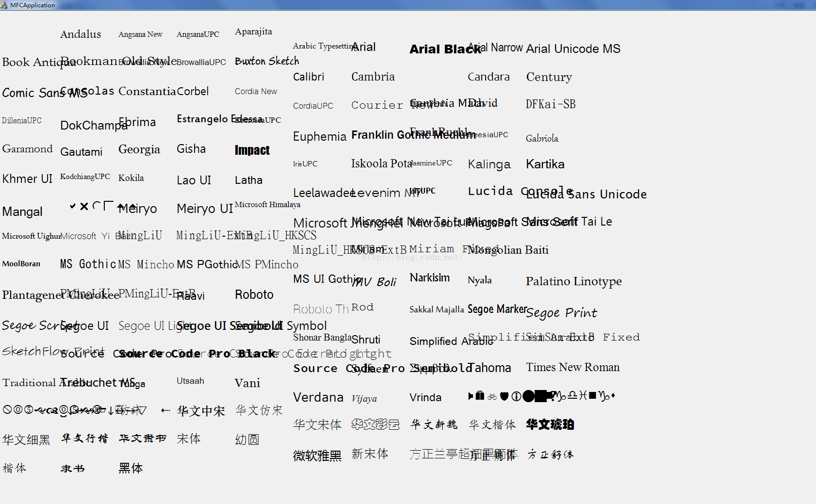Screen dimensions: 816x504
Task: Click the 'Gisha' font sample
Action: [x=191, y=149]
